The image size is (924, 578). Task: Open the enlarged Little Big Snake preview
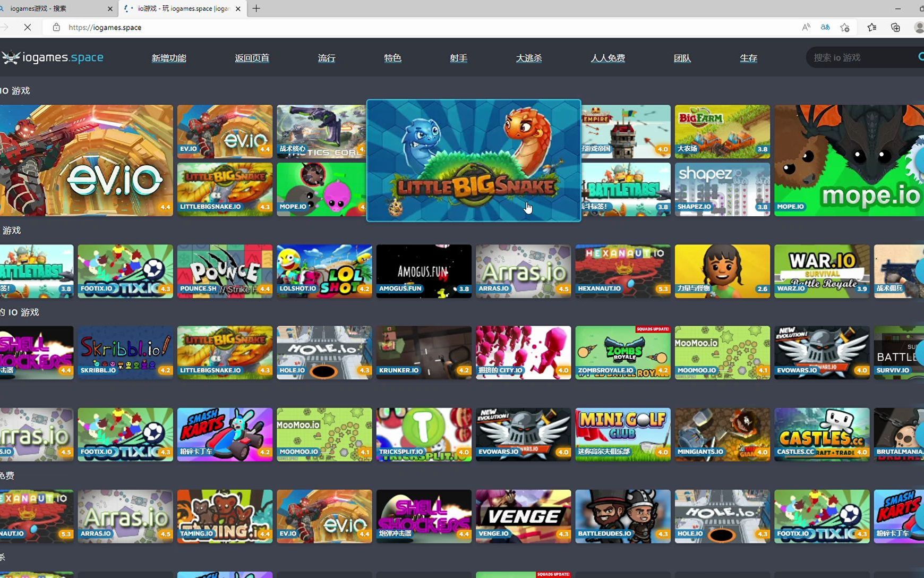(474, 160)
